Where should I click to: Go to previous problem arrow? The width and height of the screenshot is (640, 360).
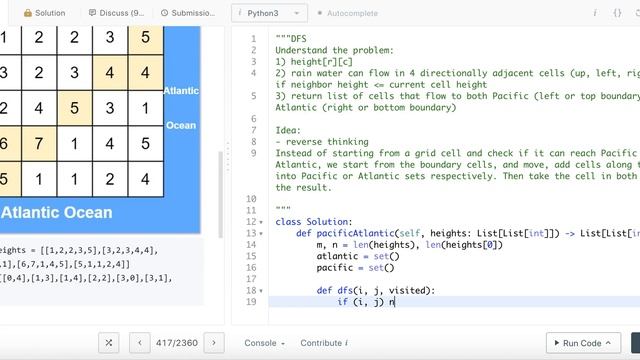point(140,343)
